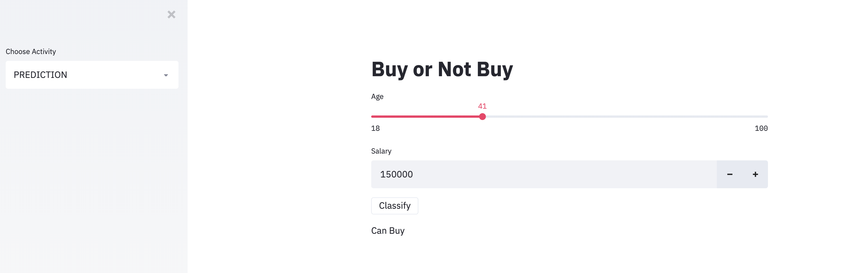This screenshot has height=273, width=868.
Task: Open the Choose Activity dropdown arrow
Action: click(x=166, y=75)
